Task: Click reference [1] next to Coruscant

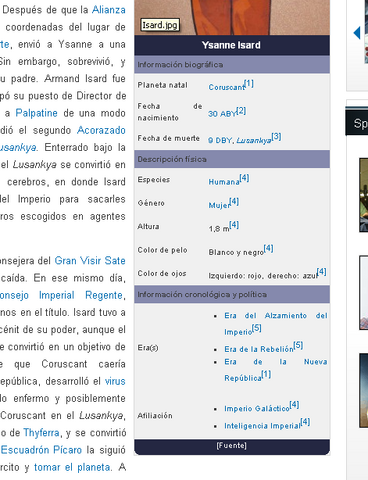Action: 249,84
